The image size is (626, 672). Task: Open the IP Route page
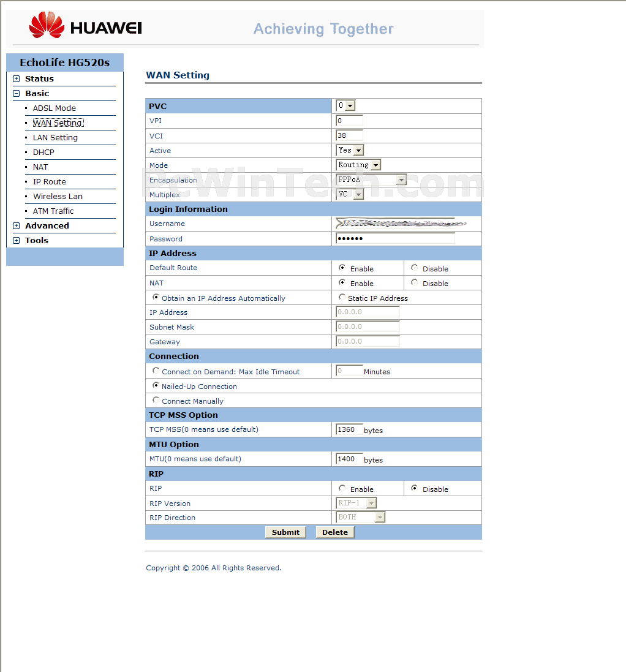pyautogui.click(x=50, y=182)
